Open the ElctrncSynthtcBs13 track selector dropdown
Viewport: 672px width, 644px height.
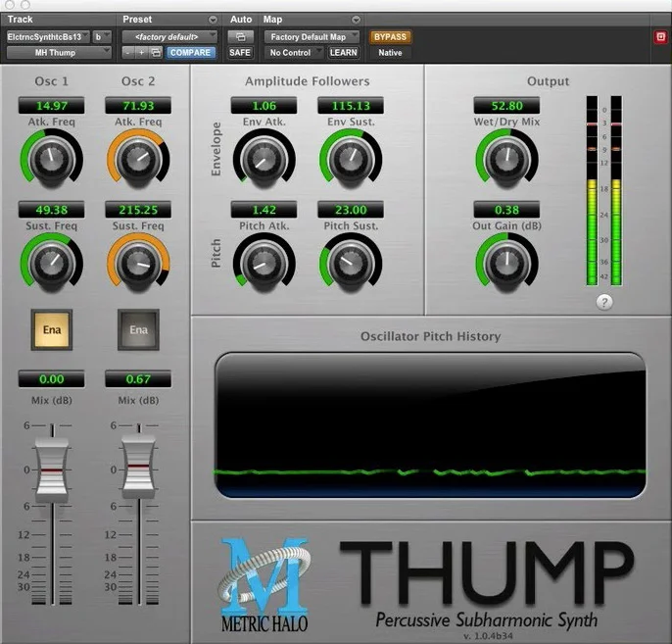point(48,37)
